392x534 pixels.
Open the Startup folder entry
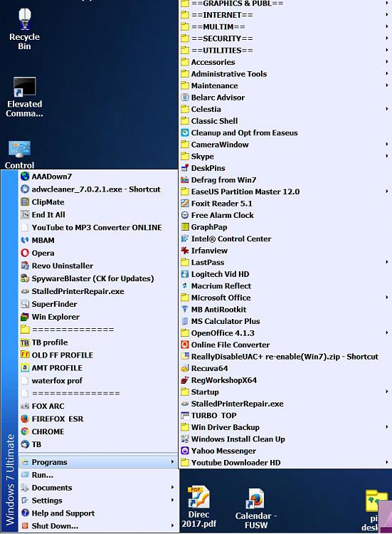[285, 392]
